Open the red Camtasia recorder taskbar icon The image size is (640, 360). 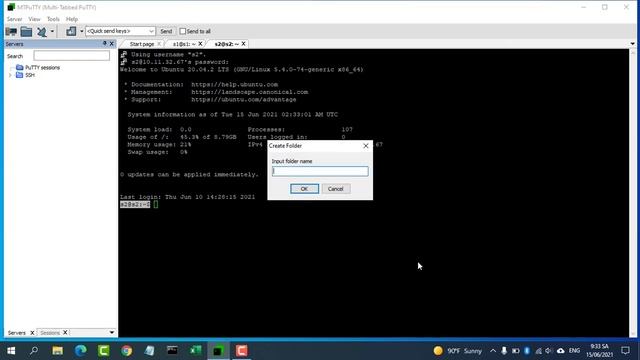point(242,351)
